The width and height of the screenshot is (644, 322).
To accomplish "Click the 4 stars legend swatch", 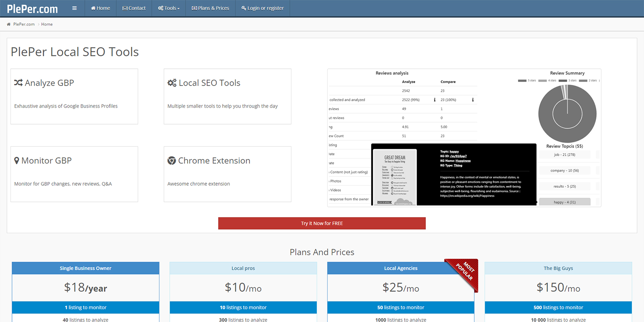I will click(543, 80).
